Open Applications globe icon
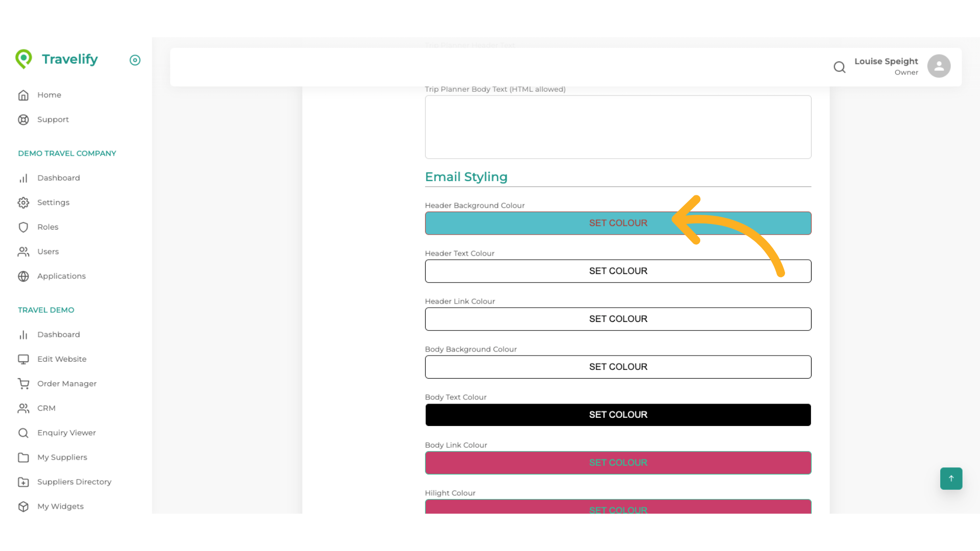This screenshot has height=551, width=980. click(23, 276)
